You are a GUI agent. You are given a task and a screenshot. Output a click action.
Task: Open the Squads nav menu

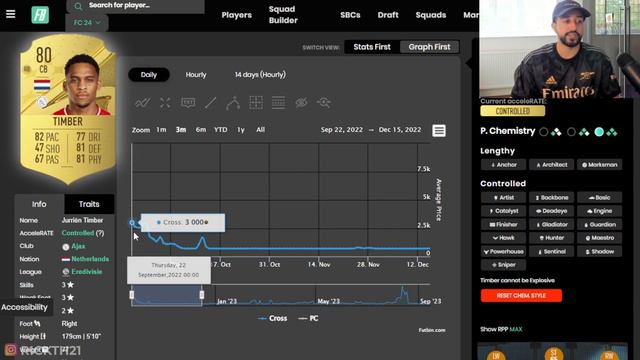click(x=431, y=15)
